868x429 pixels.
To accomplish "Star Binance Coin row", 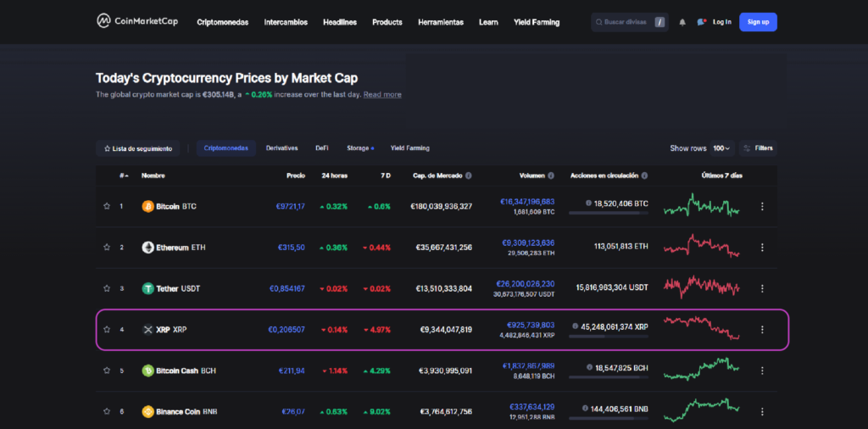I will point(107,411).
